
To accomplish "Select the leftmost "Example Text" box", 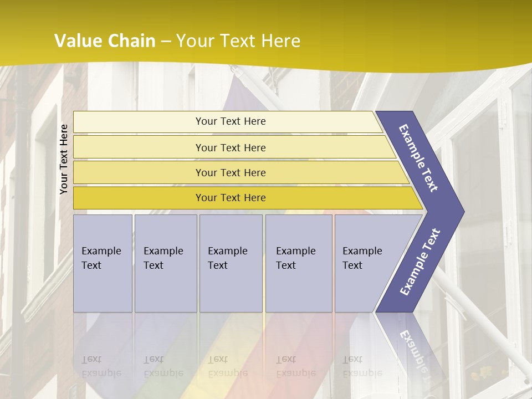I will (x=103, y=263).
